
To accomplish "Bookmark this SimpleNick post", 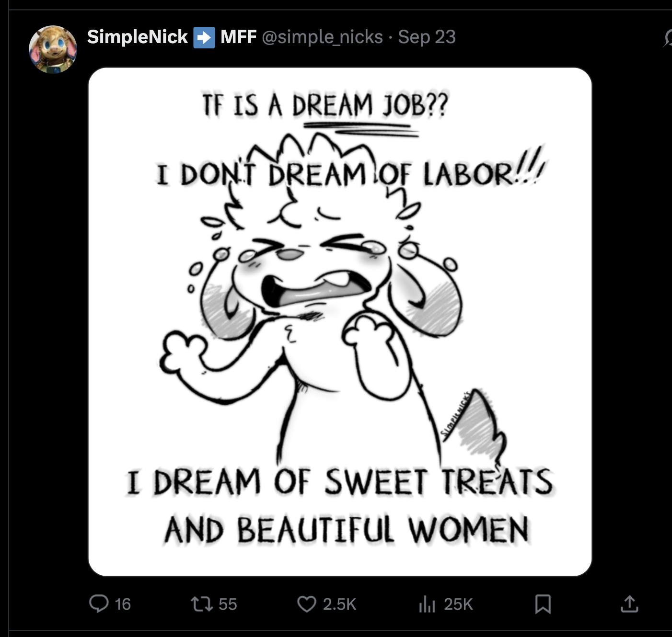I will pyautogui.click(x=543, y=604).
